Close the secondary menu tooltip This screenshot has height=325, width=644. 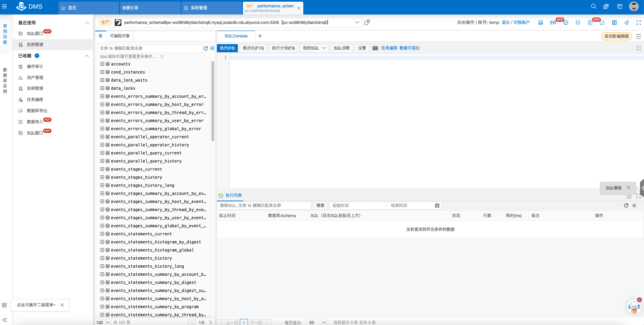click(x=62, y=305)
